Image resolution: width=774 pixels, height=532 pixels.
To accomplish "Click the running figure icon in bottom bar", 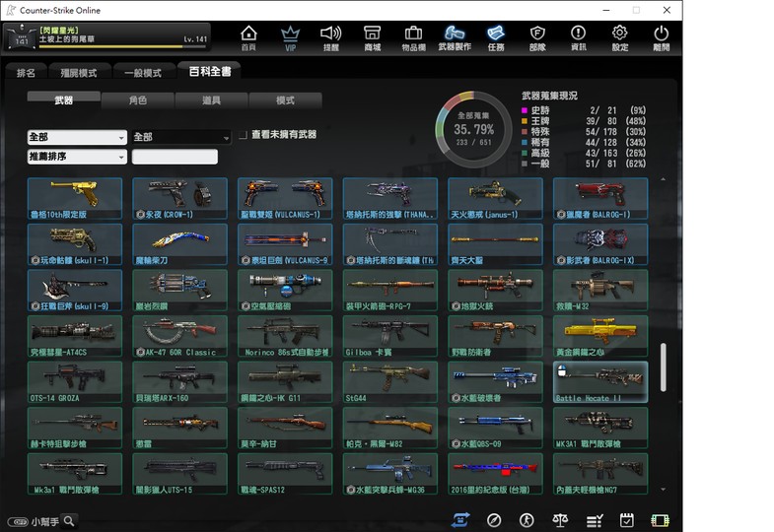I will [x=527, y=520].
